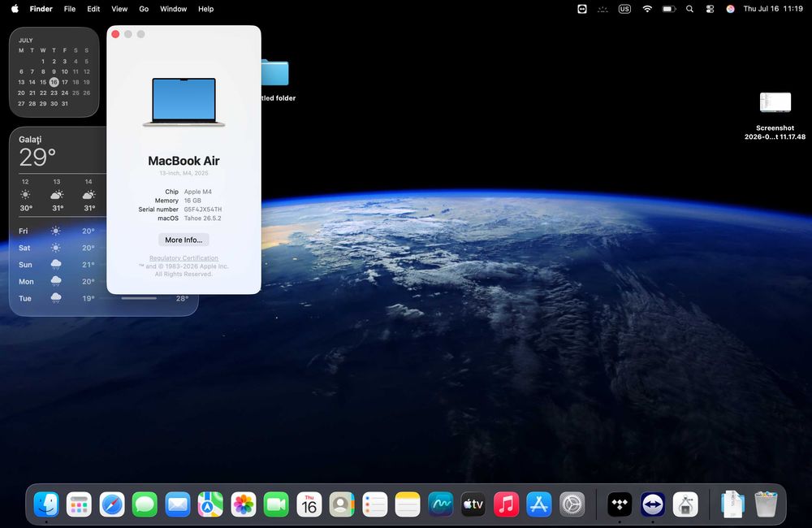Screen dimensions: 812x528
Task: Open the US input source menu
Action: click(624, 9)
